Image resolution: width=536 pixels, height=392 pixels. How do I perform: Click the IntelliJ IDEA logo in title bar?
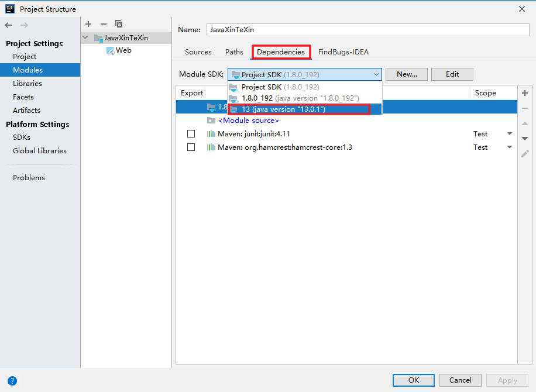(10, 9)
